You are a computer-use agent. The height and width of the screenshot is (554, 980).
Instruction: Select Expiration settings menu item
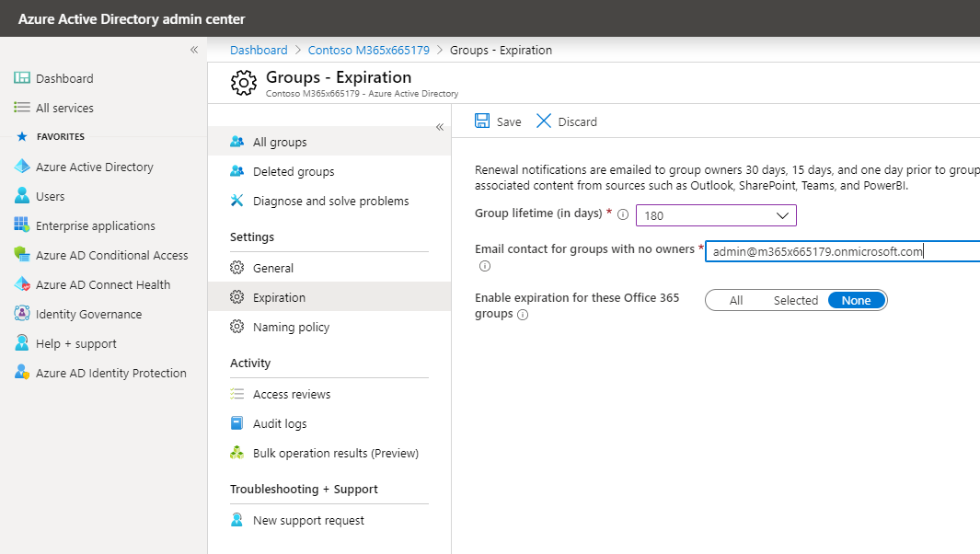[x=329, y=297]
